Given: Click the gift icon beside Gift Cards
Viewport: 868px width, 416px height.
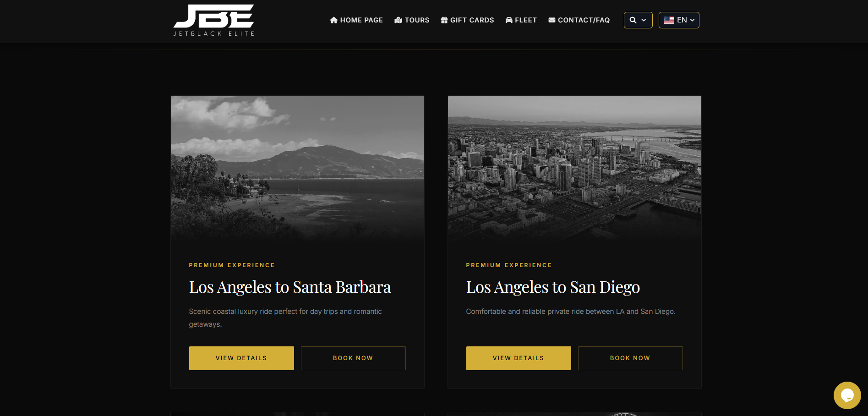Looking at the screenshot, I should tap(444, 20).
